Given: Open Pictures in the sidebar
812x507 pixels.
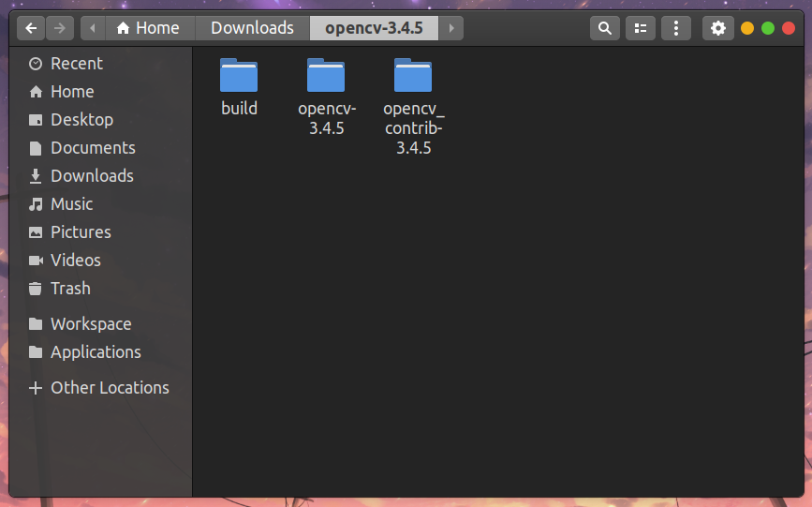Looking at the screenshot, I should click(100, 231).
